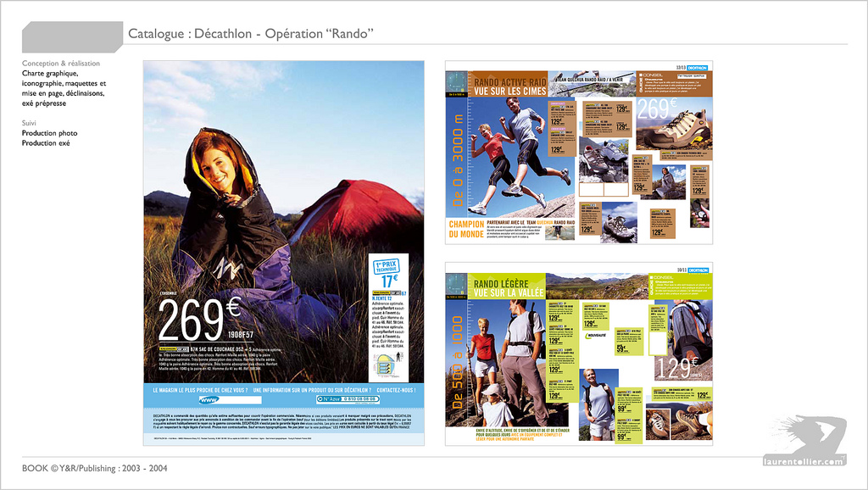This screenshot has height=490, width=868.
Task: Click the 'CHAMPION DU MONDE' text
Action: [x=466, y=229]
